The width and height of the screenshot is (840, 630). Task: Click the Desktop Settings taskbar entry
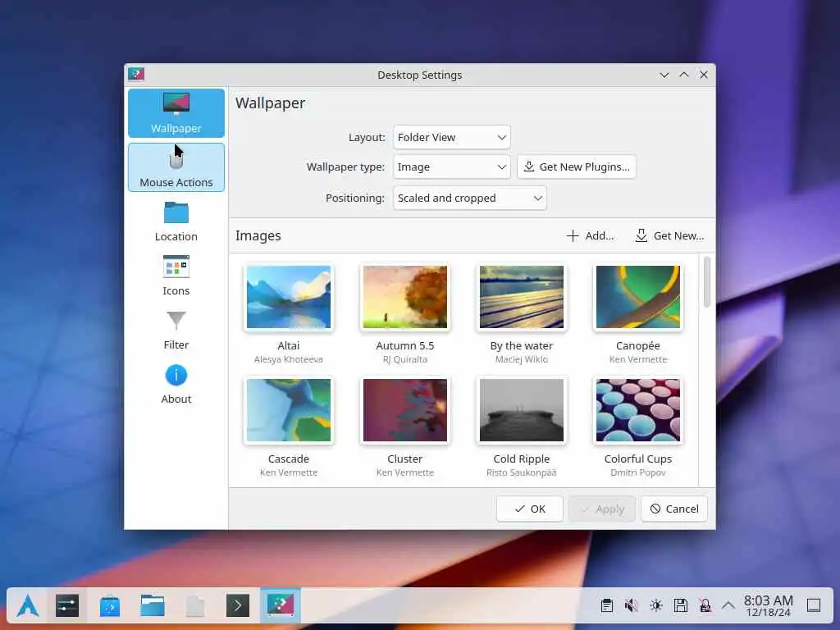[281, 606]
